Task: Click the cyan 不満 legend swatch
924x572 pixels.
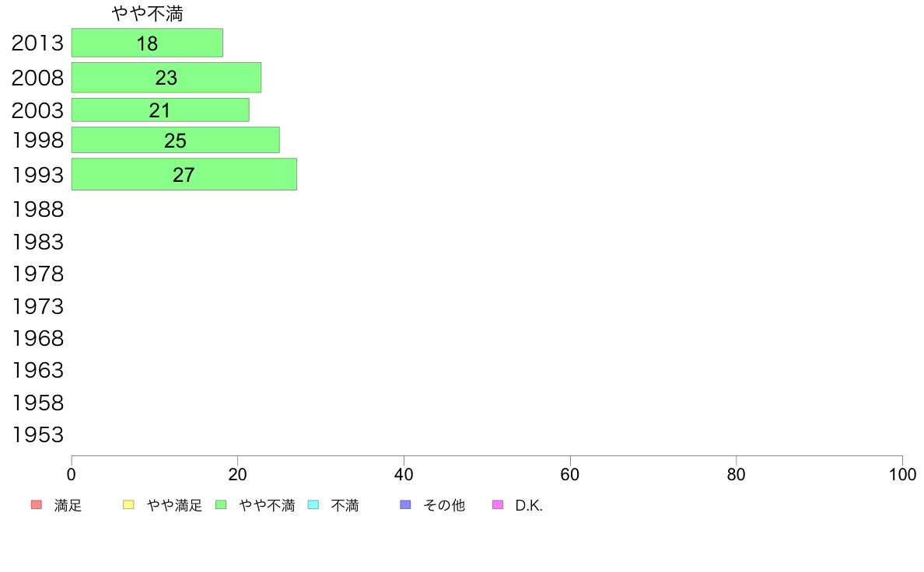Action: tap(313, 505)
